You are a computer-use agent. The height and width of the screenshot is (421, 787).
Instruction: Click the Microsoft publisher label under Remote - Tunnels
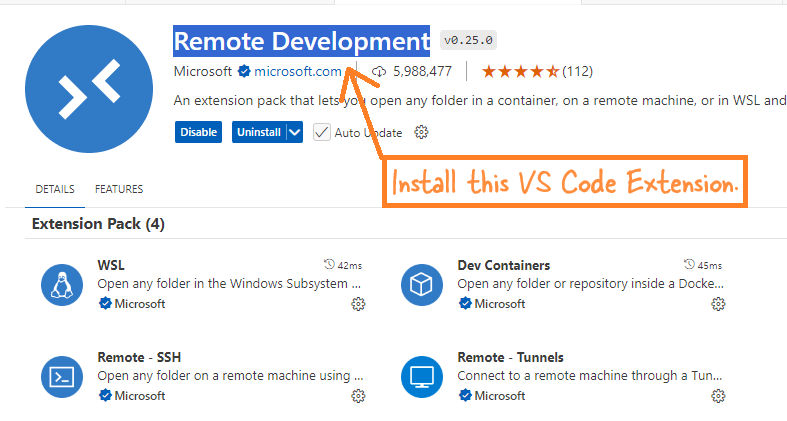(500, 395)
